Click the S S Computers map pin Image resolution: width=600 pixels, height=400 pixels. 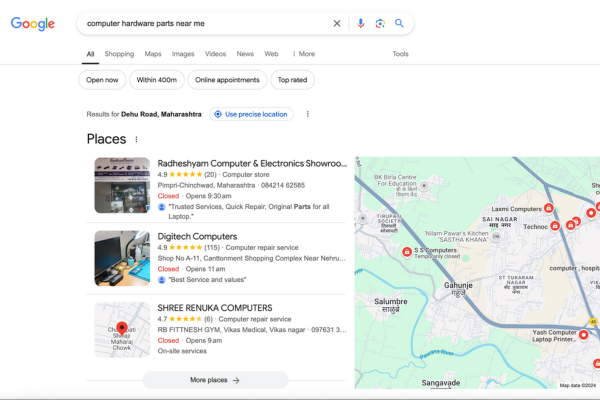407,252
